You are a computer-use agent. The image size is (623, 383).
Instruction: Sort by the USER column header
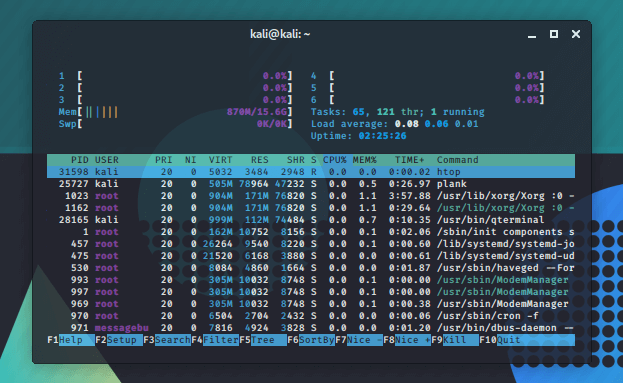pyautogui.click(x=106, y=160)
